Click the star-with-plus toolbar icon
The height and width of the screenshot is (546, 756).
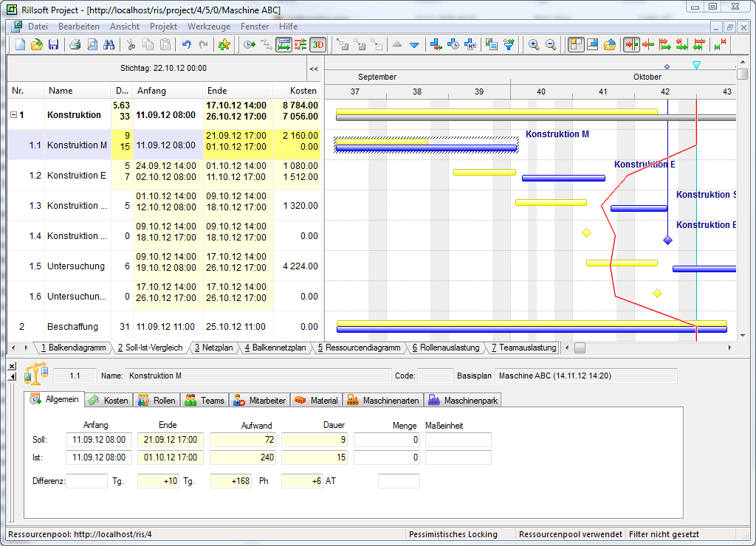pos(224,45)
